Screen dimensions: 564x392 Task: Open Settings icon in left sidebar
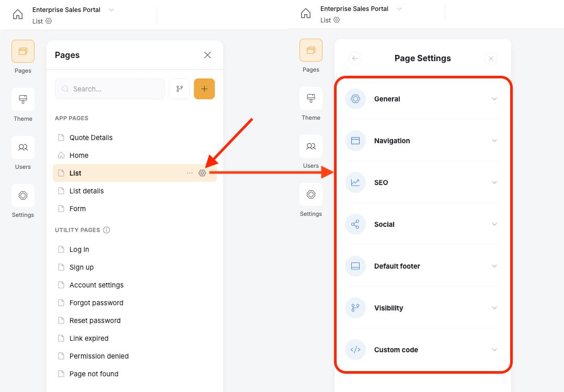(x=23, y=195)
